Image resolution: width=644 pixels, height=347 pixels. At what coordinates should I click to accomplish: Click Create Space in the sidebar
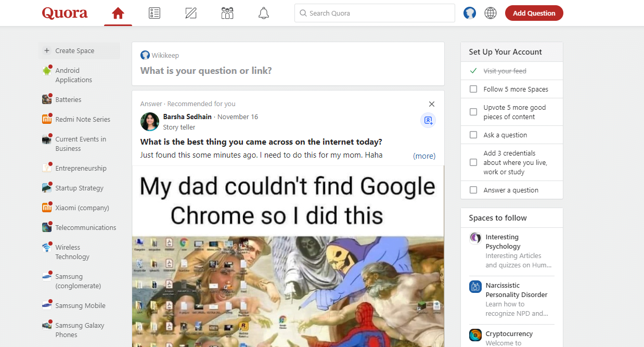pyautogui.click(x=80, y=50)
